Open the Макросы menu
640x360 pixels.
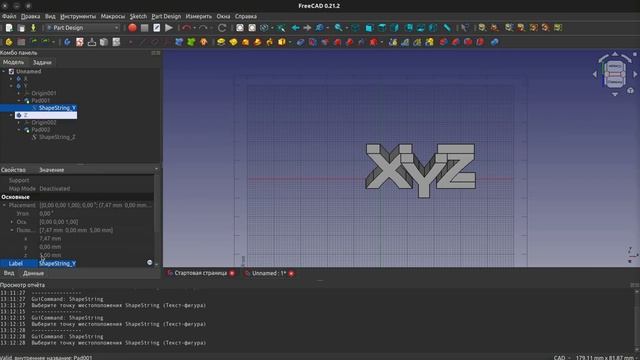(x=113, y=16)
